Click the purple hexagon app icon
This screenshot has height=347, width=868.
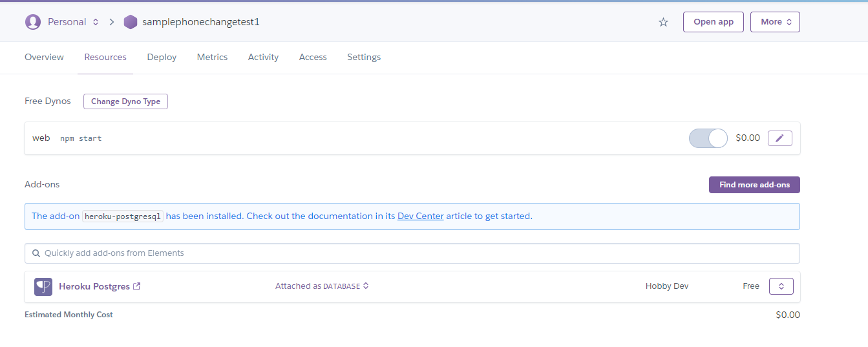(x=131, y=22)
